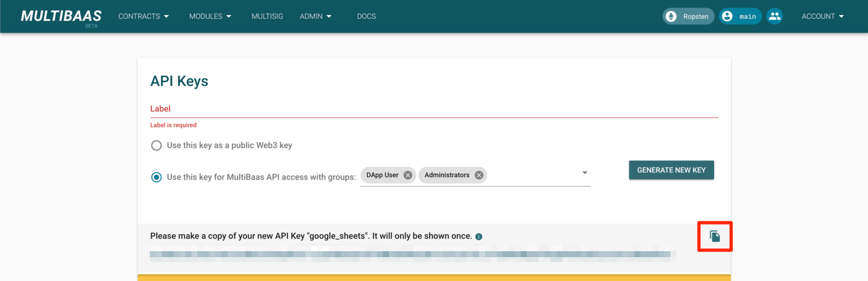Remove the Administrators group chip
This screenshot has height=281, width=868.
(x=479, y=175)
